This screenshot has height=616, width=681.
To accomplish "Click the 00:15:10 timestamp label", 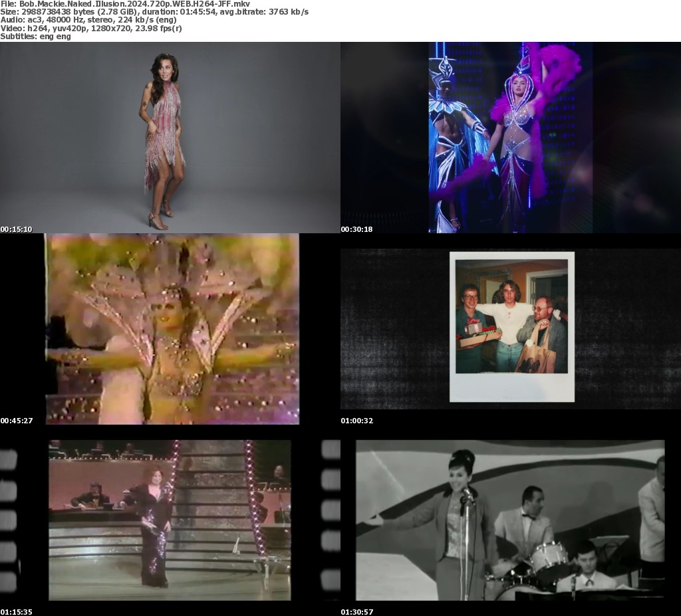I will (17, 229).
